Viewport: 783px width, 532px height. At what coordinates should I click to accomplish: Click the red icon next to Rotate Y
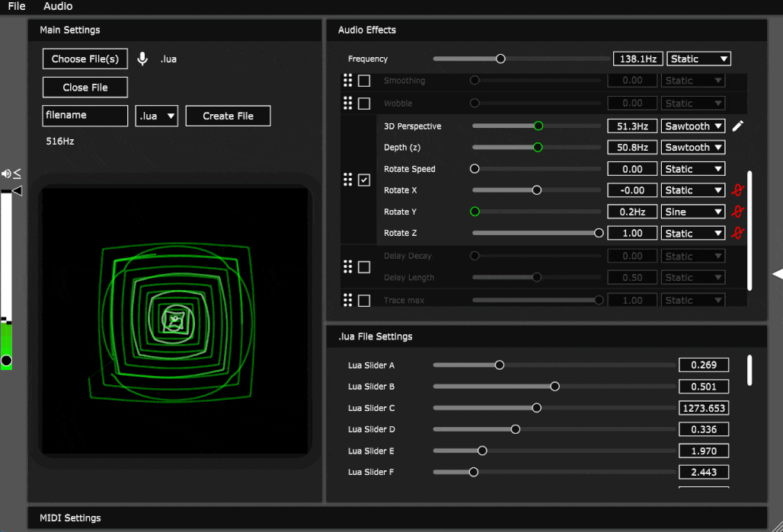coord(737,212)
